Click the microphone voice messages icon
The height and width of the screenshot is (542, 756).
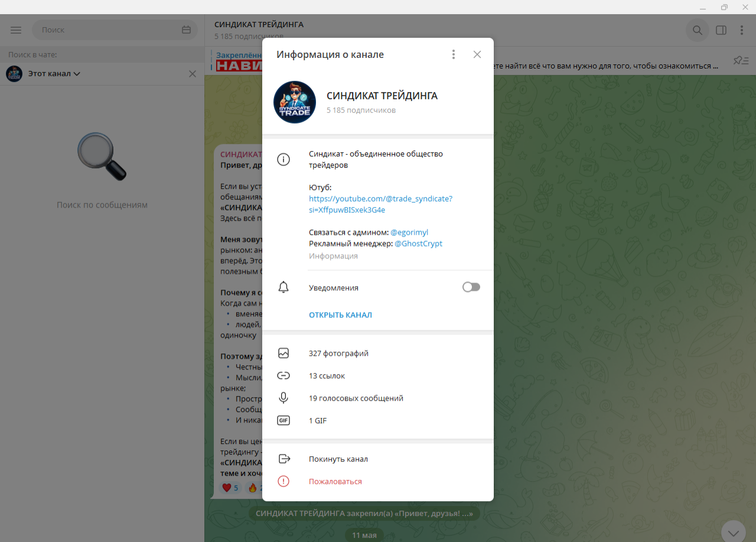coord(283,398)
